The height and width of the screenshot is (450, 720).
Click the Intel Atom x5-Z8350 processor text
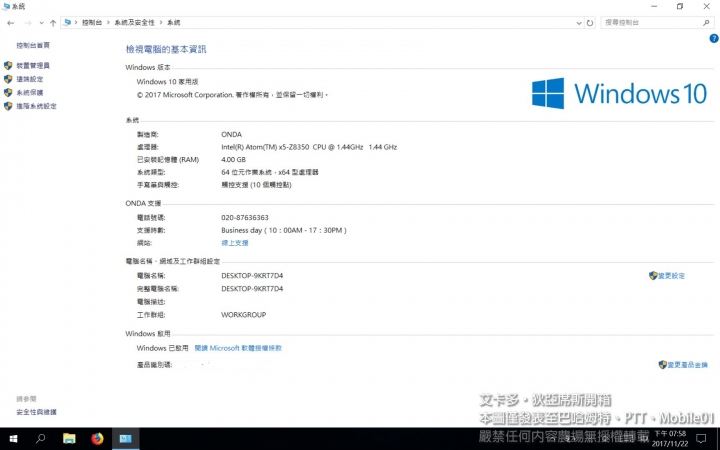pos(309,147)
